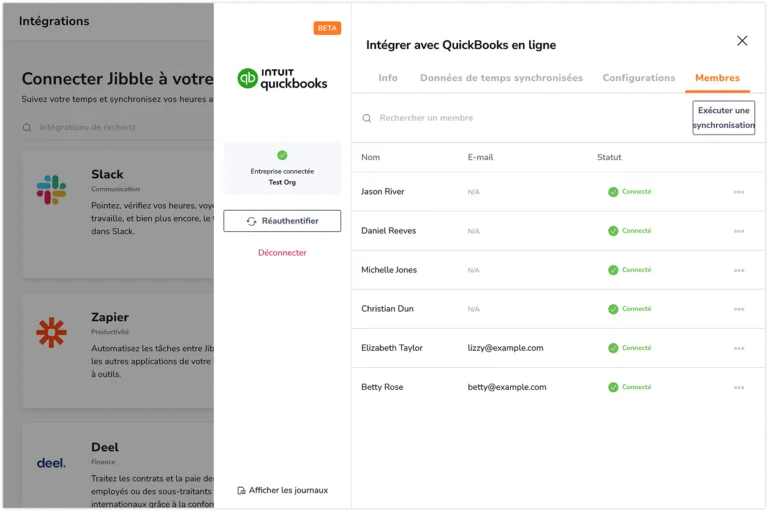Switch to Données de temps synchronisées tab
The height and width of the screenshot is (511, 768).
pos(501,78)
